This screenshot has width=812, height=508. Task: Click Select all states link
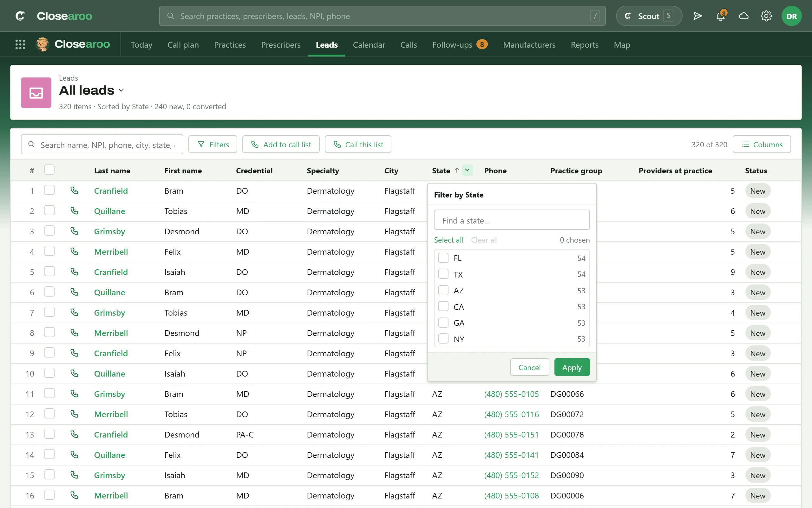point(448,239)
